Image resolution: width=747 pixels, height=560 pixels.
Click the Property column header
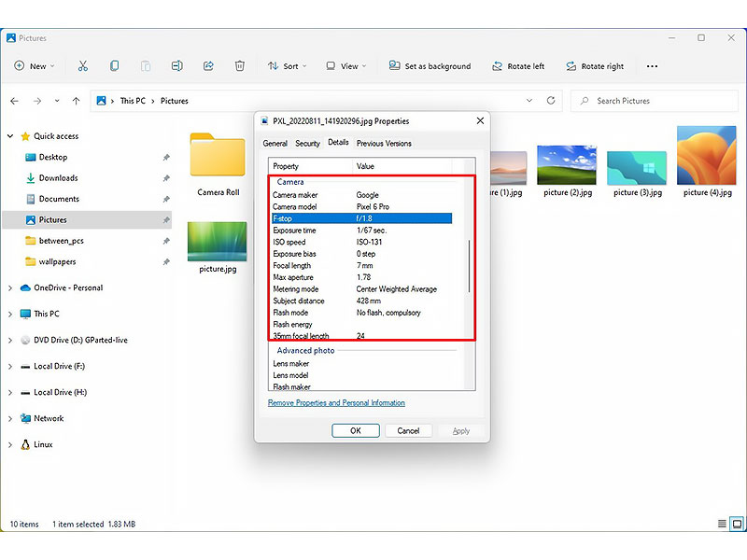pos(310,166)
